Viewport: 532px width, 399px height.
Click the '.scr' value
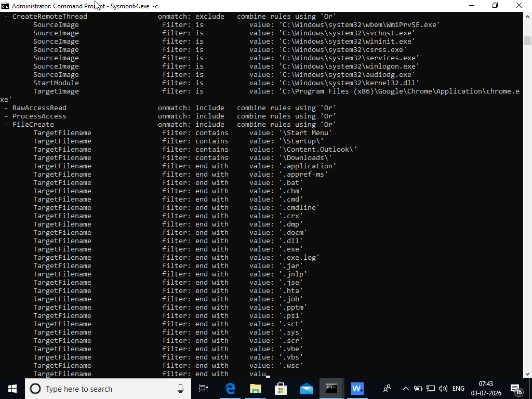[291, 341]
